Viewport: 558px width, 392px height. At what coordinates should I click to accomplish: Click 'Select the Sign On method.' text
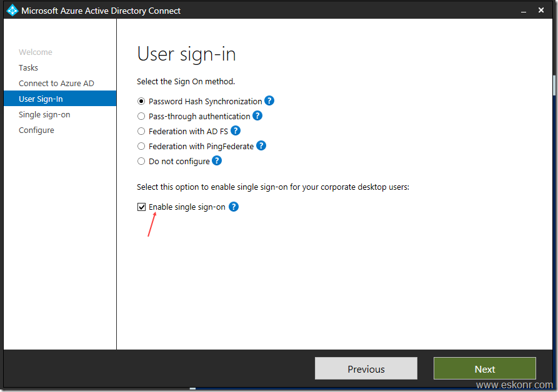186,81
